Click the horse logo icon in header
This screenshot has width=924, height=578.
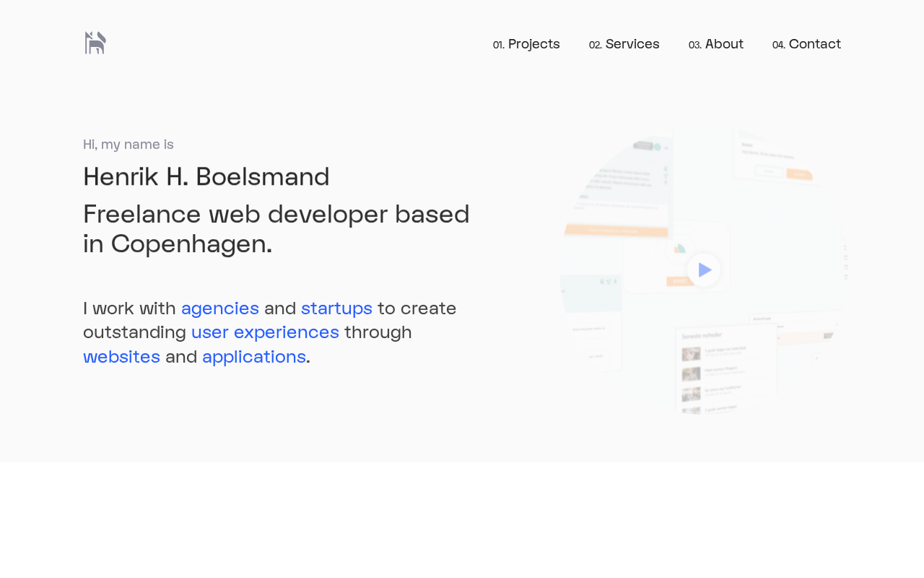coord(95,43)
